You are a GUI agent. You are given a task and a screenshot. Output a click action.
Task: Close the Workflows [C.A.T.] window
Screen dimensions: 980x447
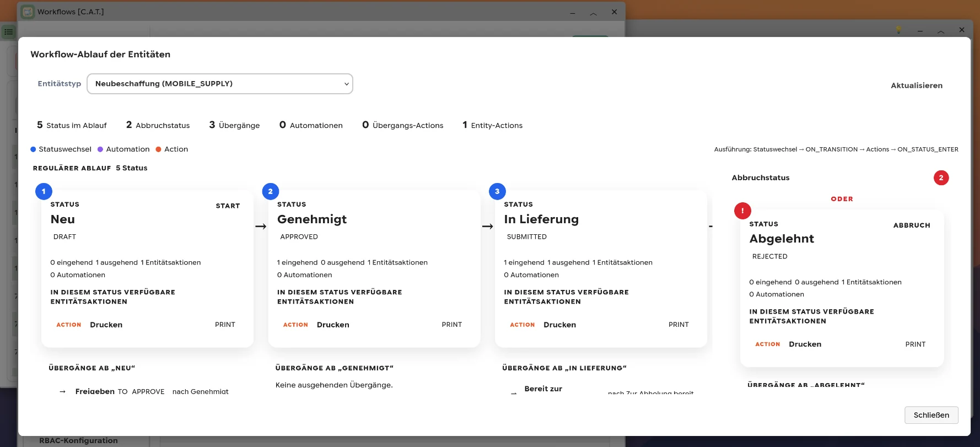coord(614,12)
